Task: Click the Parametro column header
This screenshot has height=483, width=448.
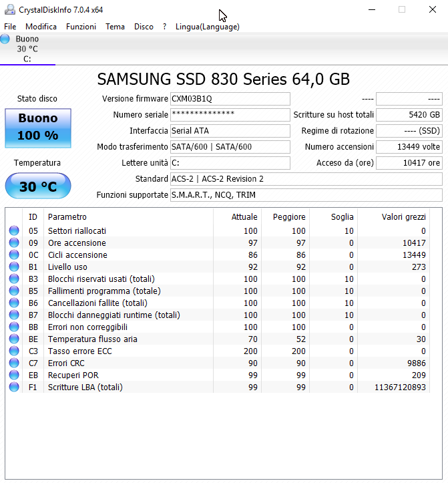Action: tap(128, 217)
